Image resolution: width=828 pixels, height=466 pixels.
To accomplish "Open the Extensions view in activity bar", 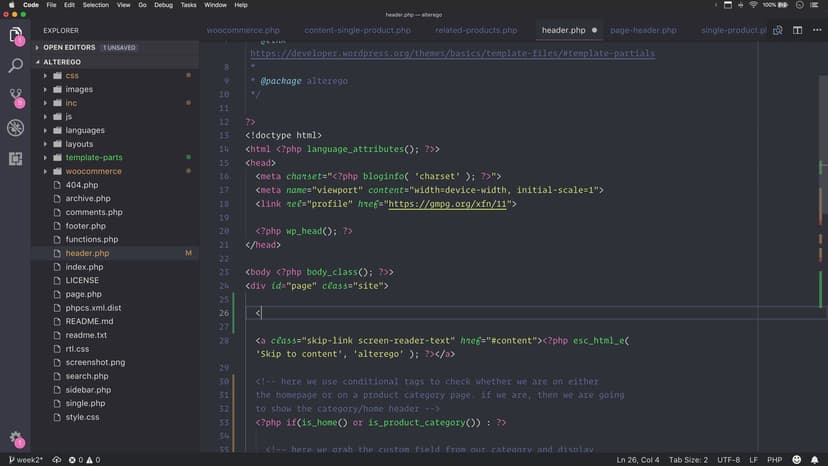I will (x=16, y=158).
